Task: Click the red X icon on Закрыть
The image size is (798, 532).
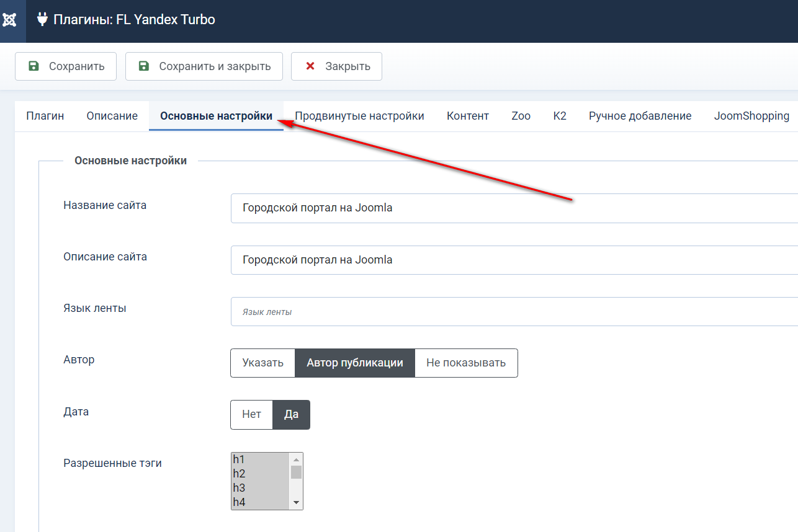Action: 310,66
